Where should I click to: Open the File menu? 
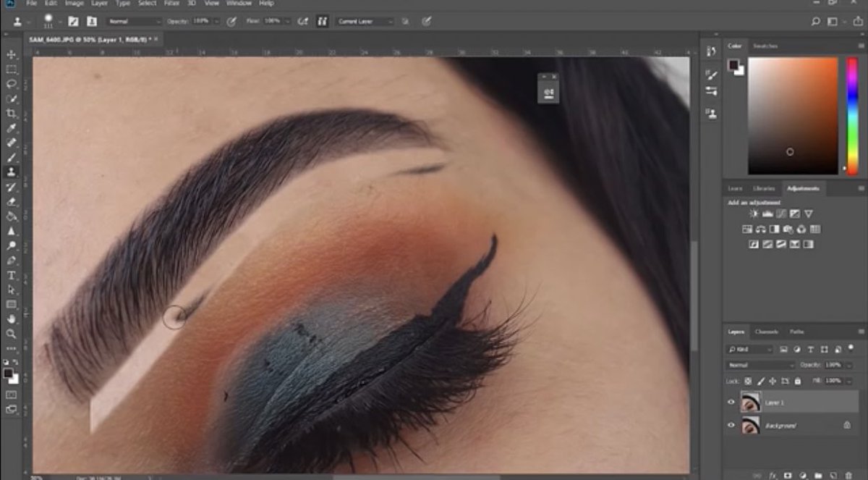(x=31, y=4)
